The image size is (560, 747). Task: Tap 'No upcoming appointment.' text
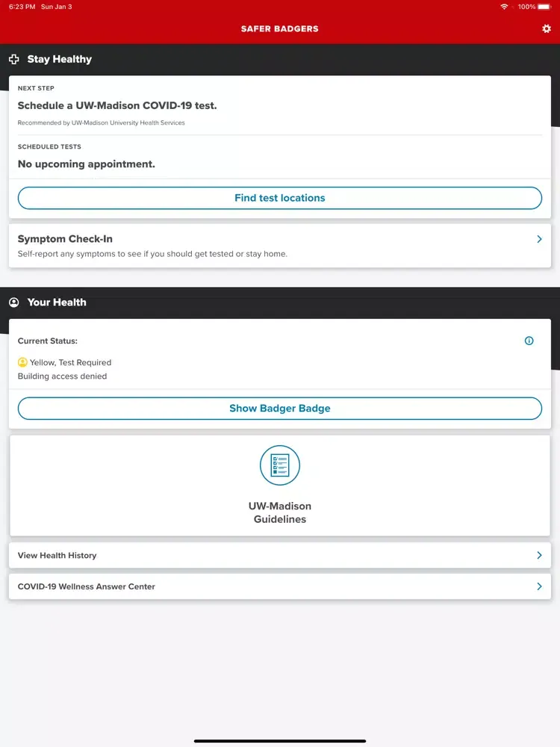[x=86, y=164]
